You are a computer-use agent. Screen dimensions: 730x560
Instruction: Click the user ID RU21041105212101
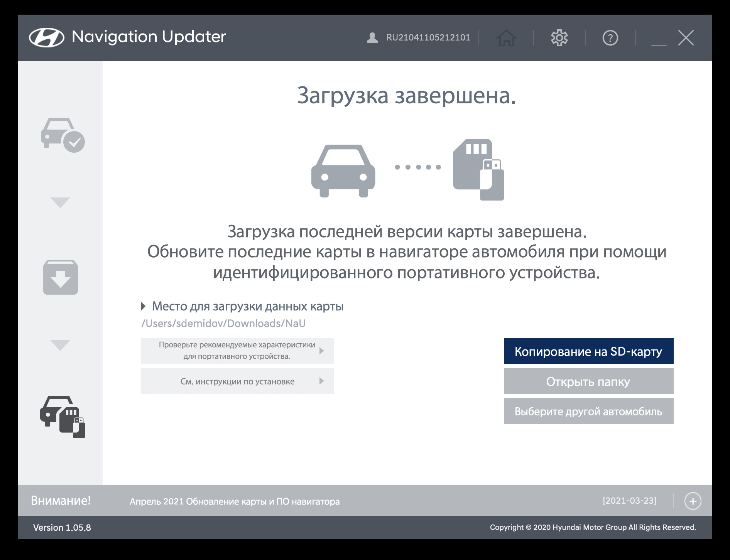click(x=428, y=38)
